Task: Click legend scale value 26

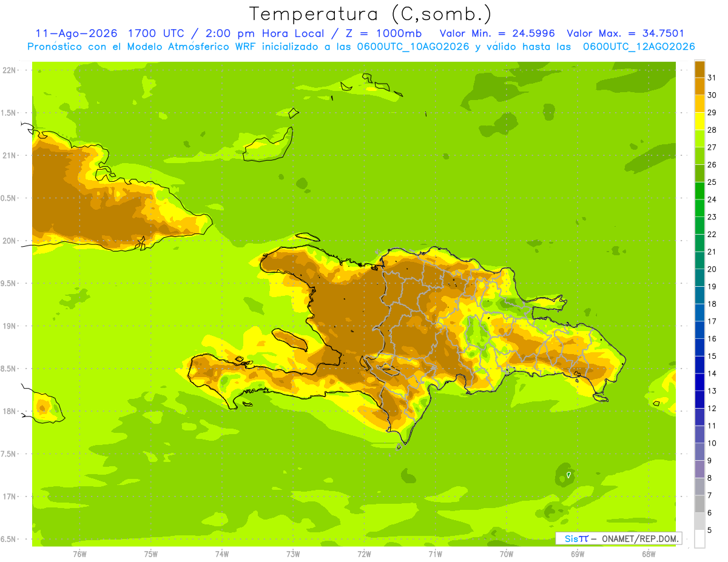Action: 712,164
